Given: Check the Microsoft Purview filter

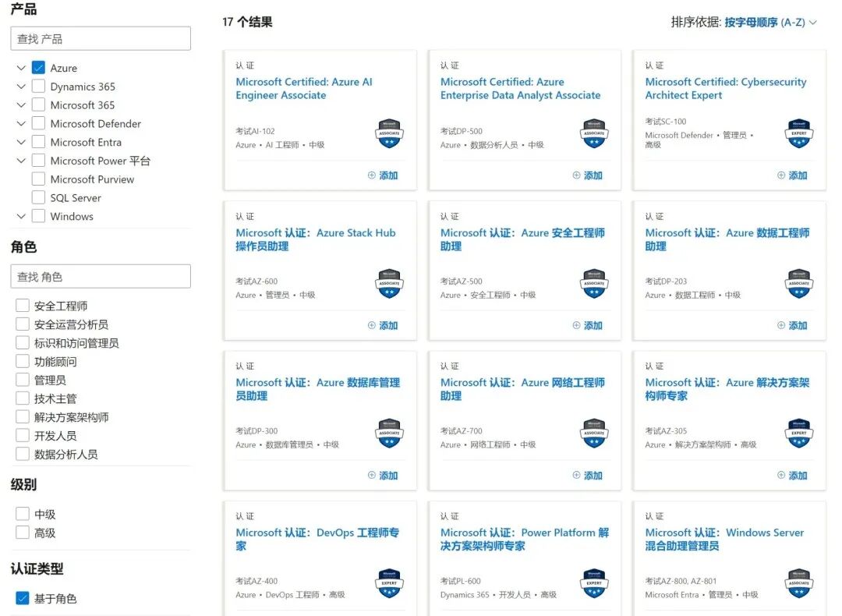Looking at the screenshot, I should 38,179.
